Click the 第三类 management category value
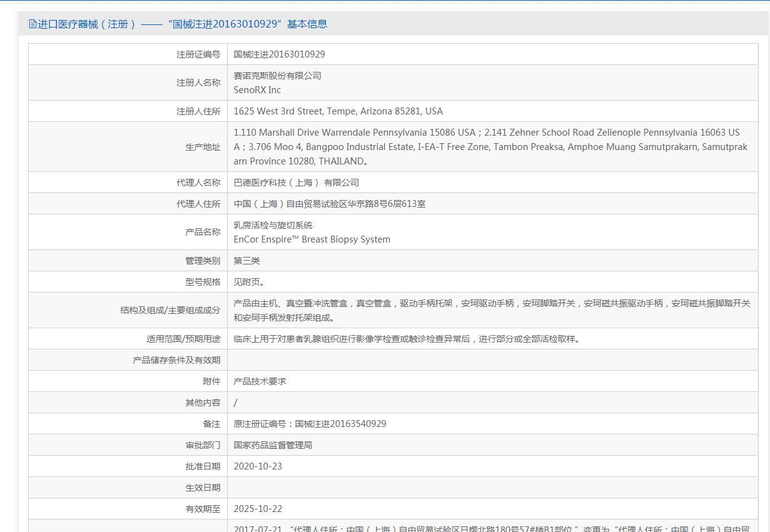Screen dimensions: 770x532 (246, 261)
